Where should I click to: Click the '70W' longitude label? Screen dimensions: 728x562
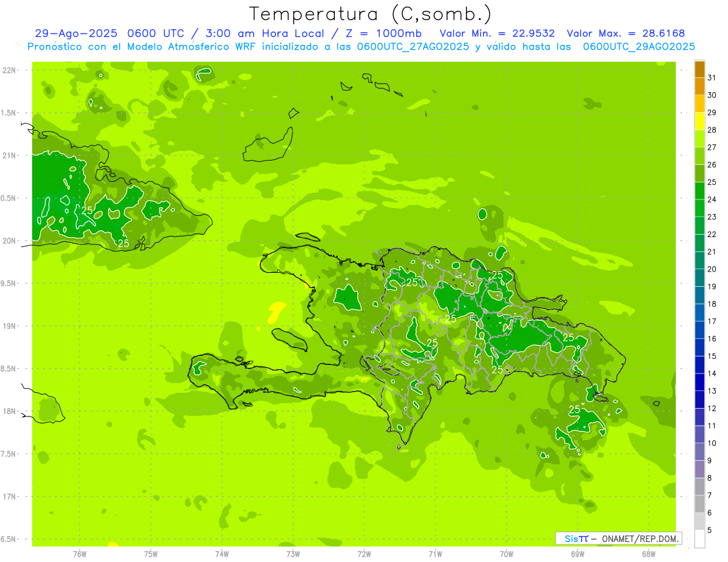(x=507, y=554)
